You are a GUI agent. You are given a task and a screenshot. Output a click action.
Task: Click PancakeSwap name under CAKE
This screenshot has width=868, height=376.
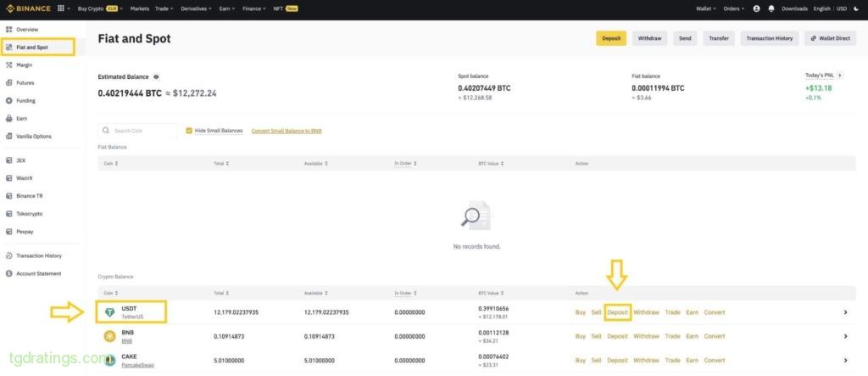click(x=138, y=366)
